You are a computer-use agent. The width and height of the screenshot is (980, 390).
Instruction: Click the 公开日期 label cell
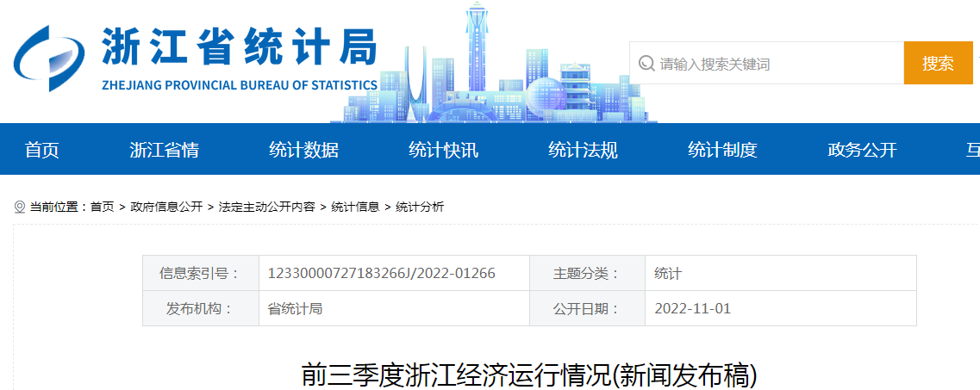pos(588,308)
